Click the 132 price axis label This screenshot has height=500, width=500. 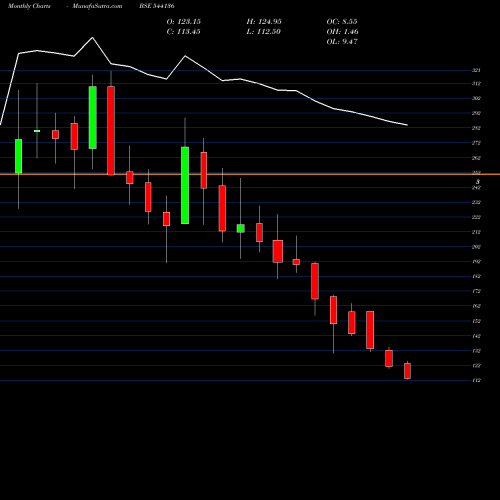coord(476,351)
